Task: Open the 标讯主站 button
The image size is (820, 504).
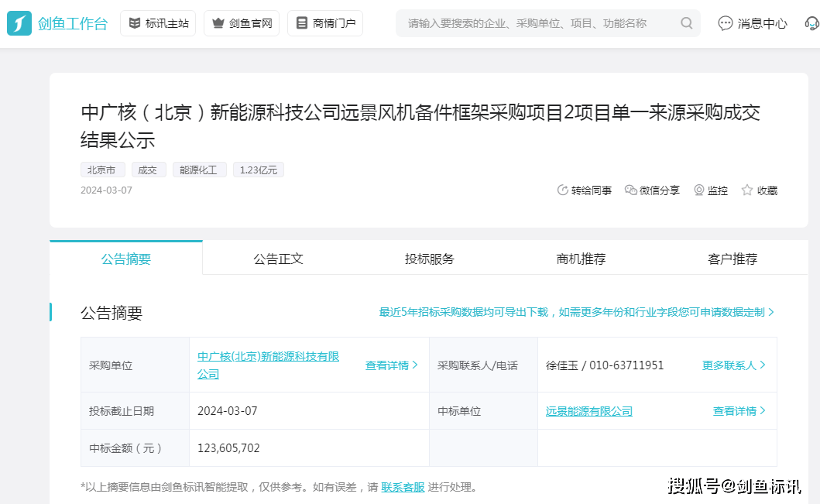Action: (158, 23)
